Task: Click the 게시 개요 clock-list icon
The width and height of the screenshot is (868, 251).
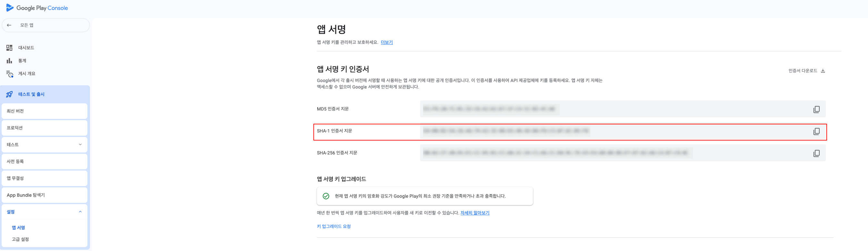Action: tap(10, 74)
